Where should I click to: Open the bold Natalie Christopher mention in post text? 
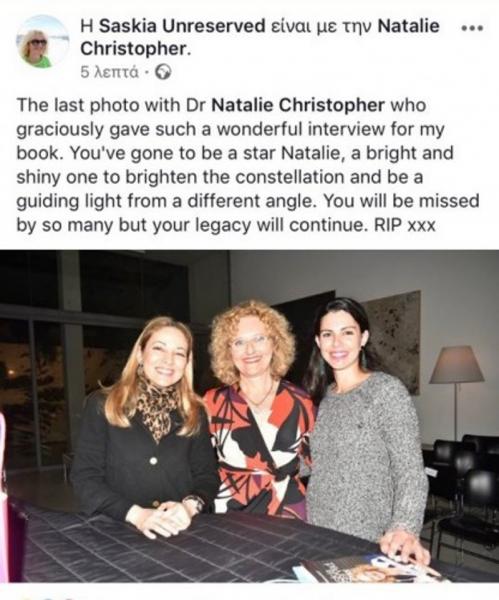[x=298, y=105]
